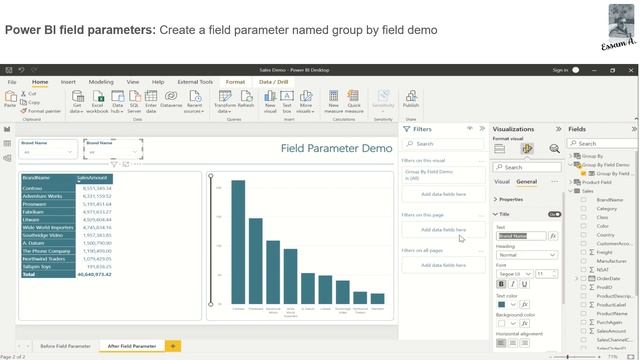Click the fx button next to title text

[x=553, y=236]
